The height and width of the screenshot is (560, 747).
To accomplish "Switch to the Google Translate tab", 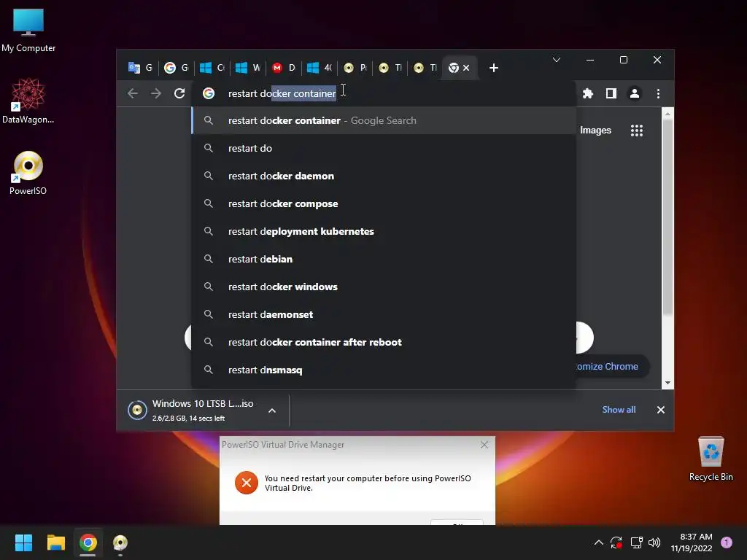I will pyautogui.click(x=140, y=68).
